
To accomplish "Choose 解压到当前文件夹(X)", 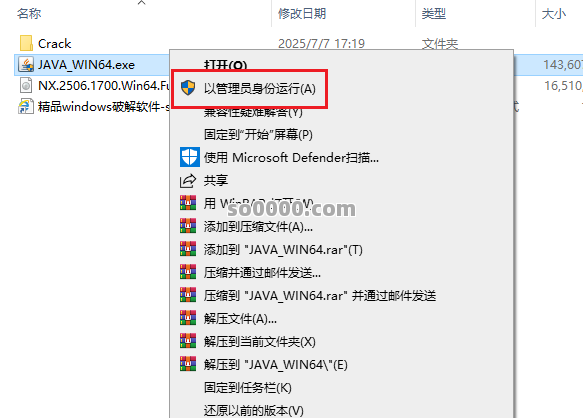I will pyautogui.click(x=260, y=341).
